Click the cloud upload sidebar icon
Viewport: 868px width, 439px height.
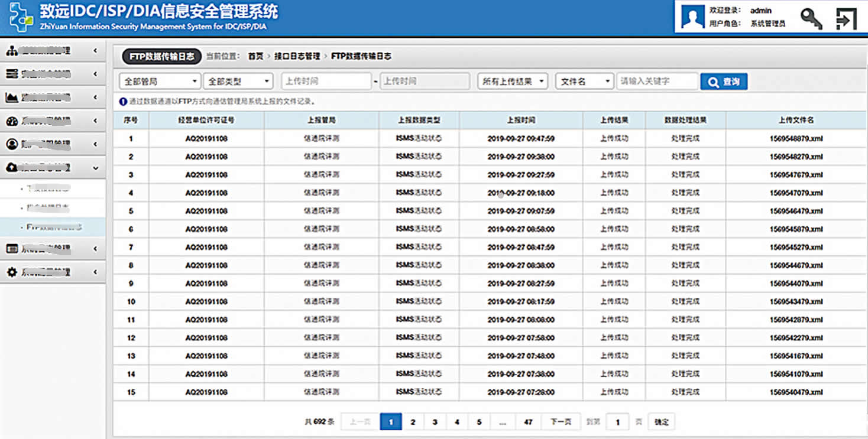pyautogui.click(x=12, y=168)
